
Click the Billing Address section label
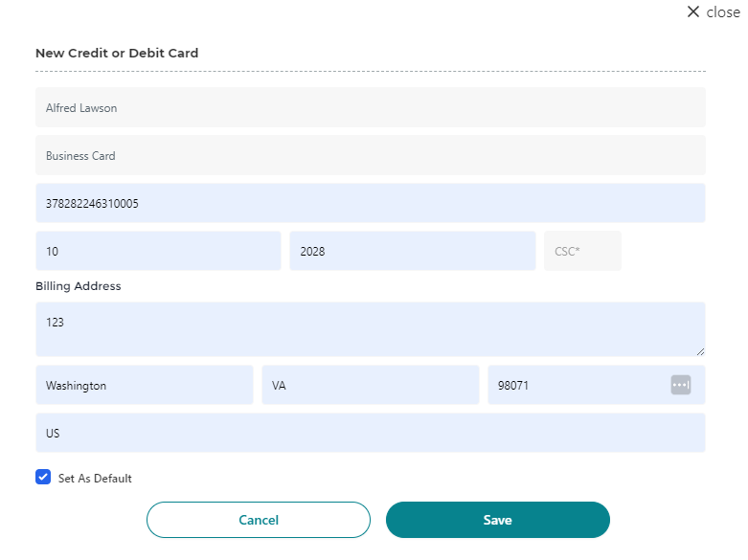point(79,286)
